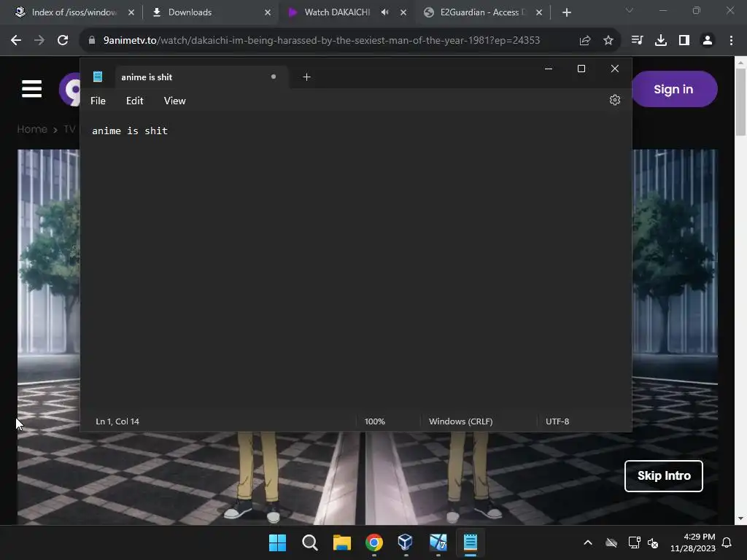Go back in Chrome
Screen dimensions: 747x560
16,41
